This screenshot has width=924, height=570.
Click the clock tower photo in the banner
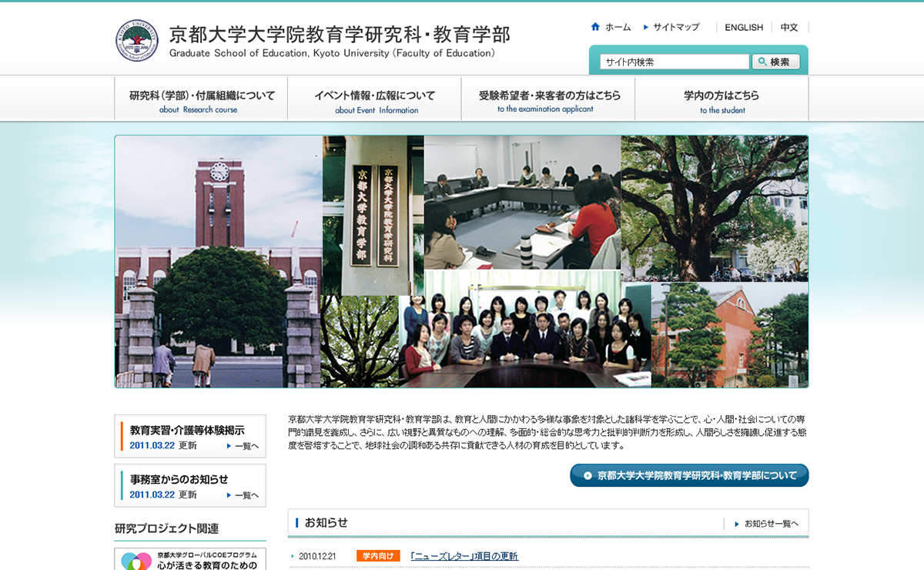point(219,262)
